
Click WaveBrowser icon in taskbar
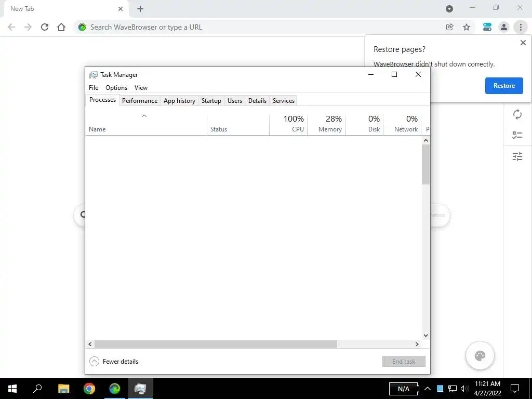[x=115, y=389]
